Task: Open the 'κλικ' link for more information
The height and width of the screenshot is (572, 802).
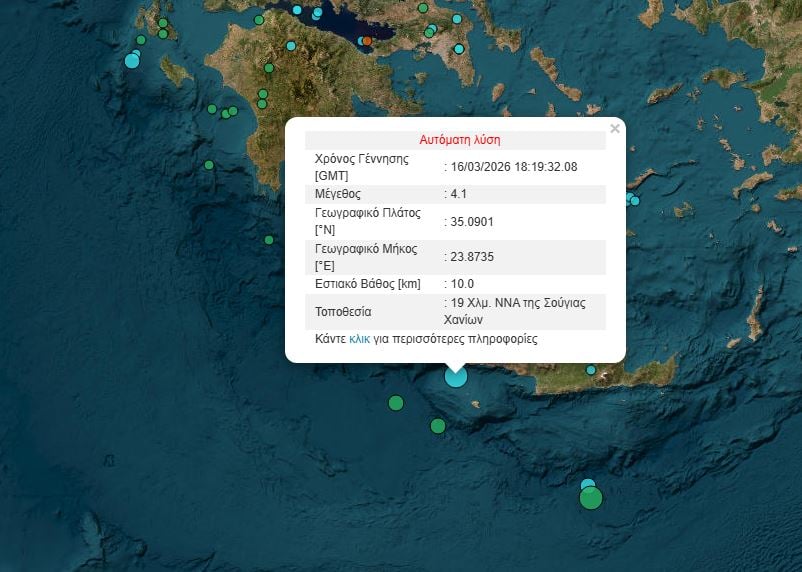Action: pos(359,339)
